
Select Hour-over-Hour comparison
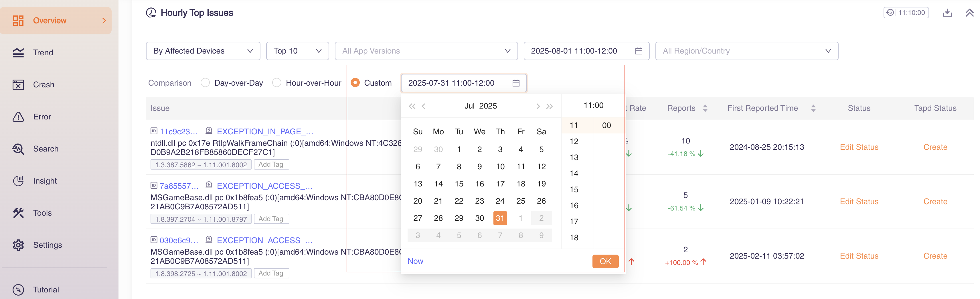coord(276,83)
